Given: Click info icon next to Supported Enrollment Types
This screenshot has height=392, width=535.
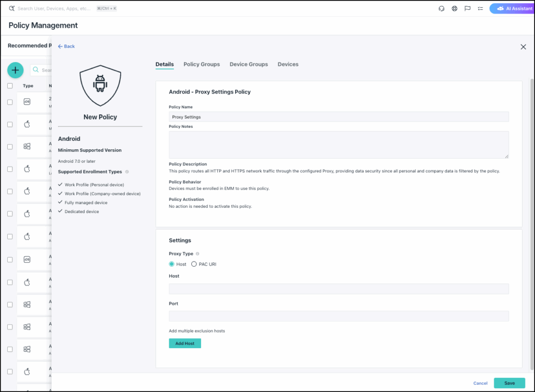Looking at the screenshot, I should coord(127,172).
